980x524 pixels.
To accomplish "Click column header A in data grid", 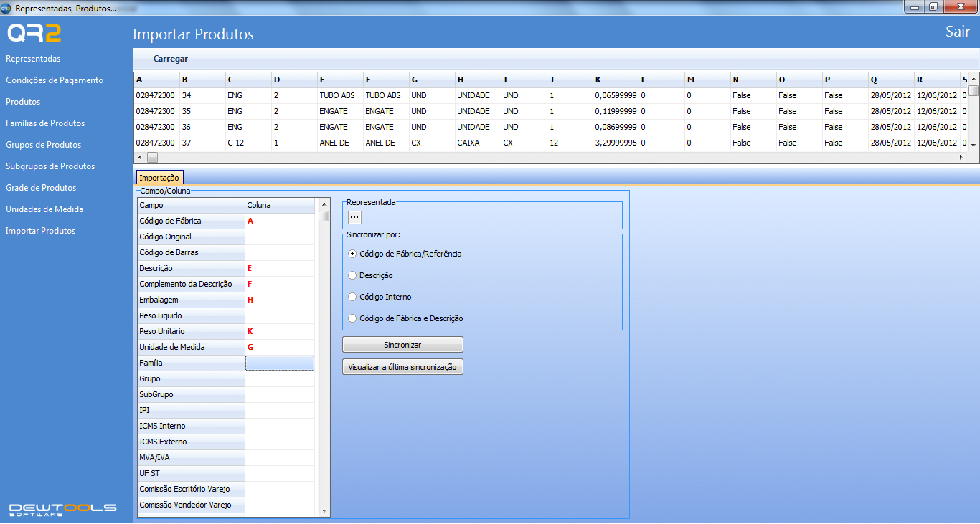I will (156, 80).
